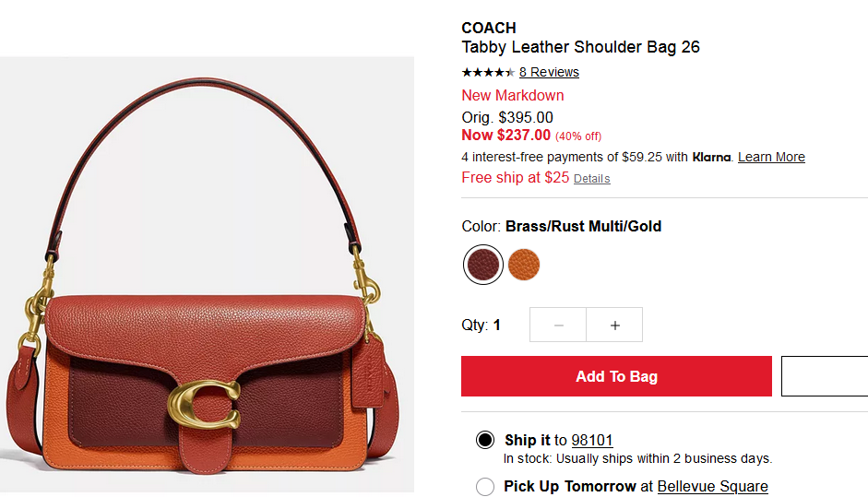The height and width of the screenshot is (497, 868).
Task: Open free shipping Details link
Action: pos(592,179)
